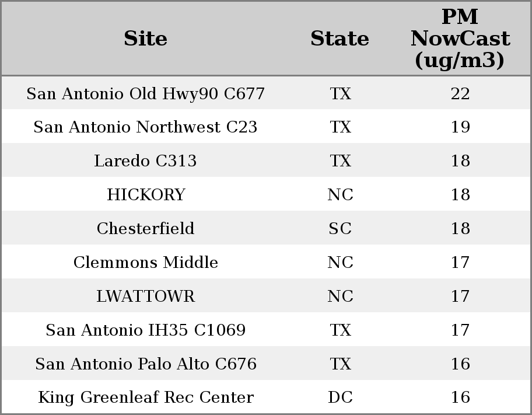Select the Laredo C313 site cell
This screenshot has height=415, width=532.
145,161
